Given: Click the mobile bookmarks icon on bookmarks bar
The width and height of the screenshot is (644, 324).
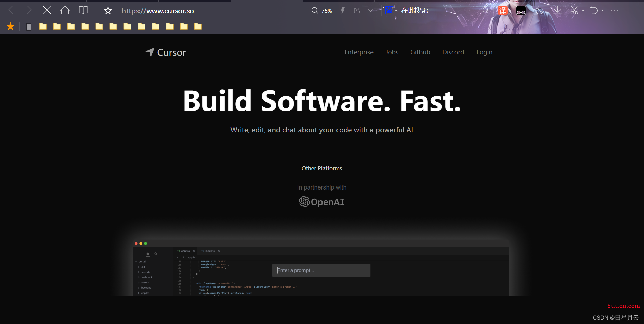Looking at the screenshot, I should (x=29, y=26).
